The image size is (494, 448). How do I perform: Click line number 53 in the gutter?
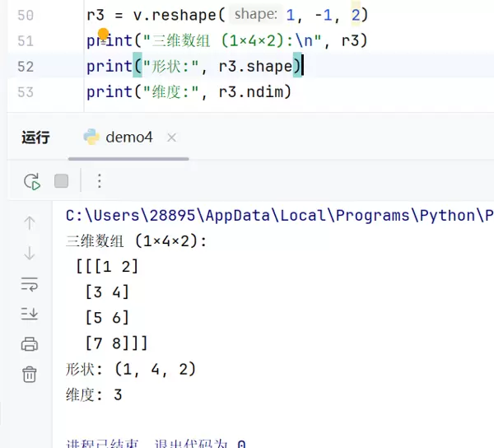click(26, 92)
